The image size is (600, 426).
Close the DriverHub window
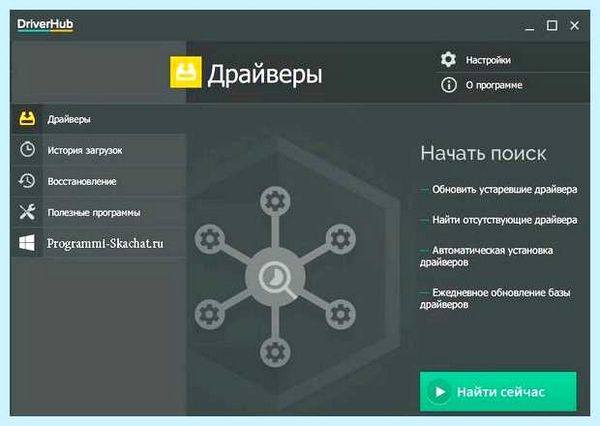coord(574,25)
